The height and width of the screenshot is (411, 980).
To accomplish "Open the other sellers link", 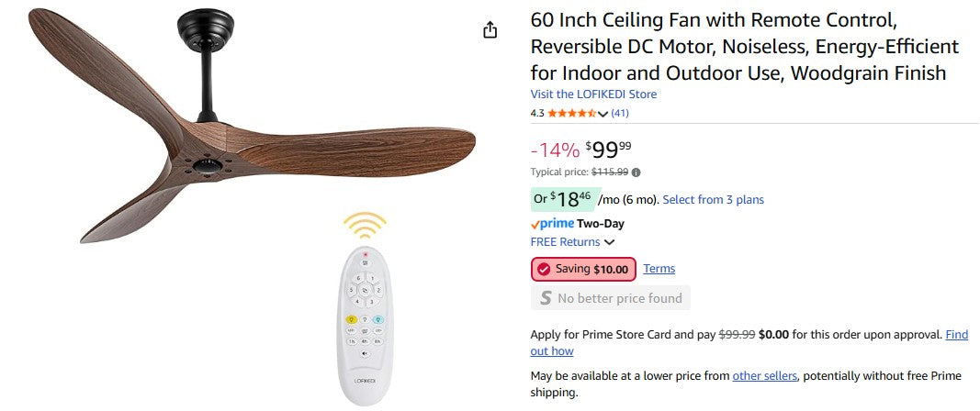I will click(x=764, y=376).
